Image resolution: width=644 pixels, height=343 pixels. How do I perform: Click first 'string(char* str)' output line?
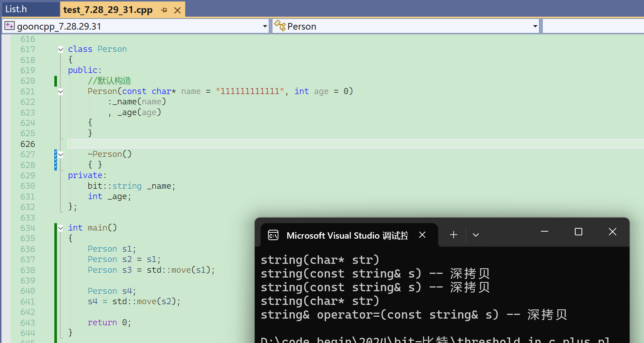pyautogui.click(x=320, y=260)
